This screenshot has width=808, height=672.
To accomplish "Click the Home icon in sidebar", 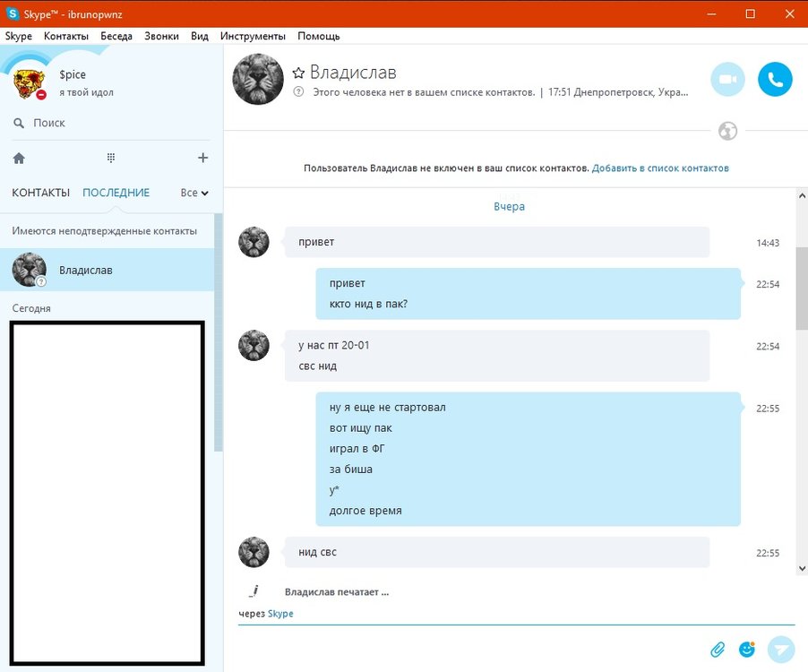I will click(19, 158).
